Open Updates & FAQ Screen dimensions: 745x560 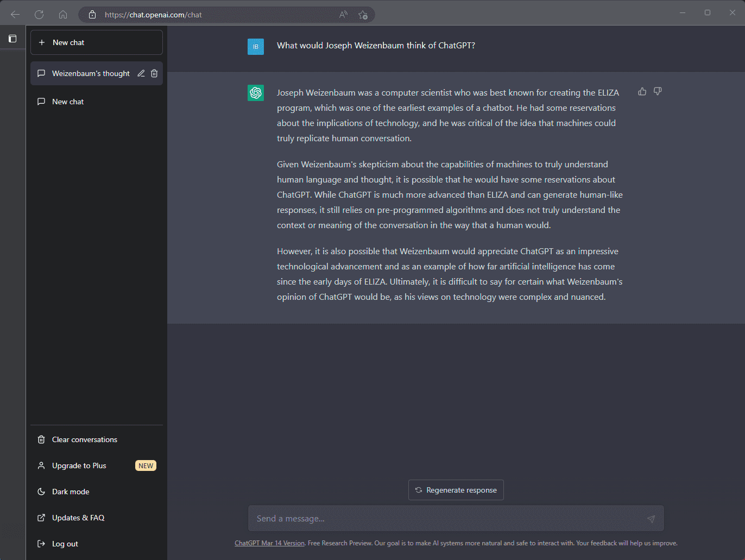click(x=97, y=518)
